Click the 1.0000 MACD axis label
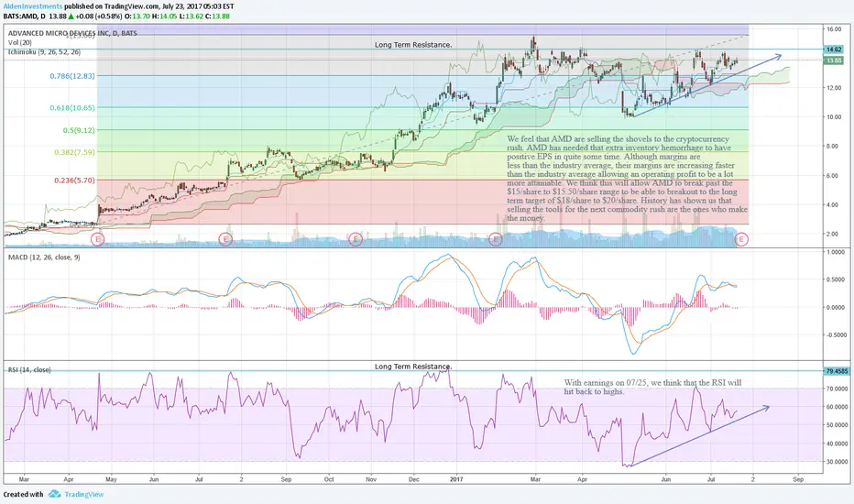Viewport: 854px width, 504px height. pos(836,252)
